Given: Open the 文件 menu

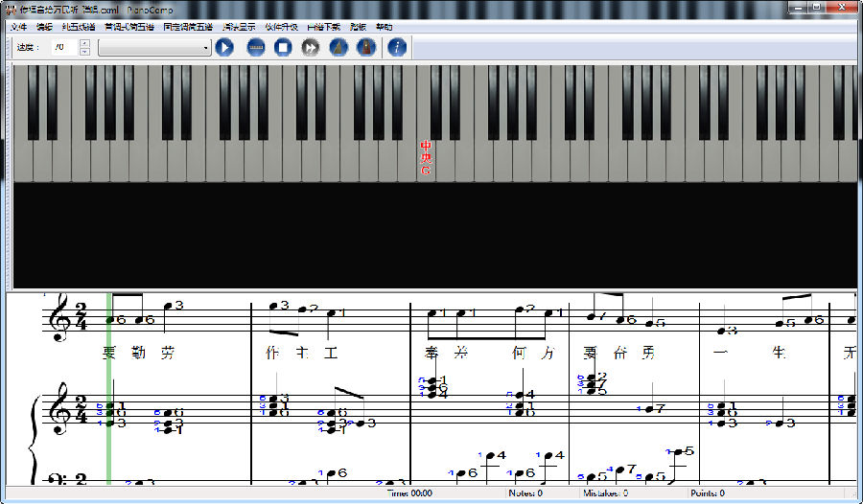Looking at the screenshot, I should pyautogui.click(x=19, y=27).
